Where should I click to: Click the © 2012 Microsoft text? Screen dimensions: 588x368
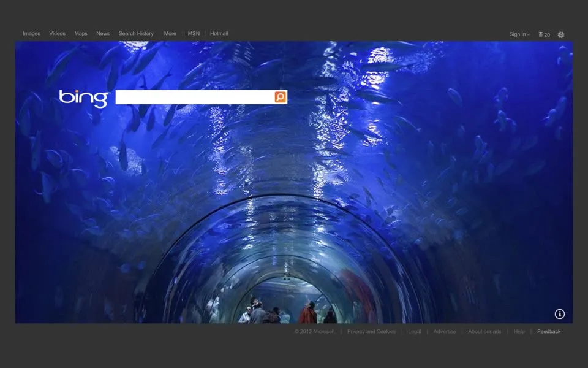coord(315,331)
